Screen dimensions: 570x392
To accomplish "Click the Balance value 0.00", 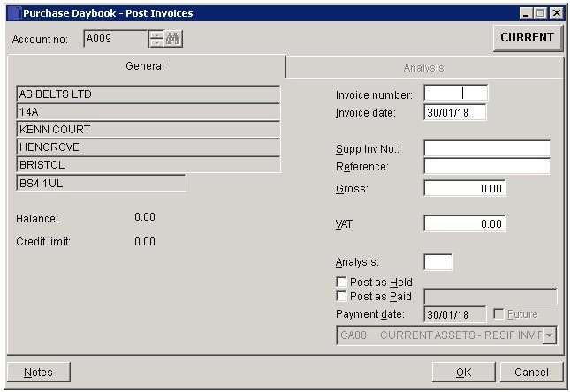I will [x=145, y=217].
